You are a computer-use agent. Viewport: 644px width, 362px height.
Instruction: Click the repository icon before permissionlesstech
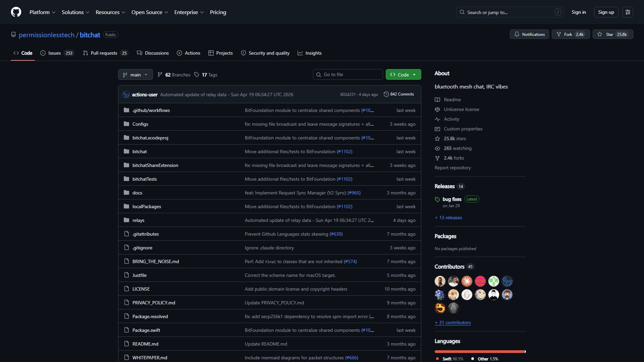(13, 35)
